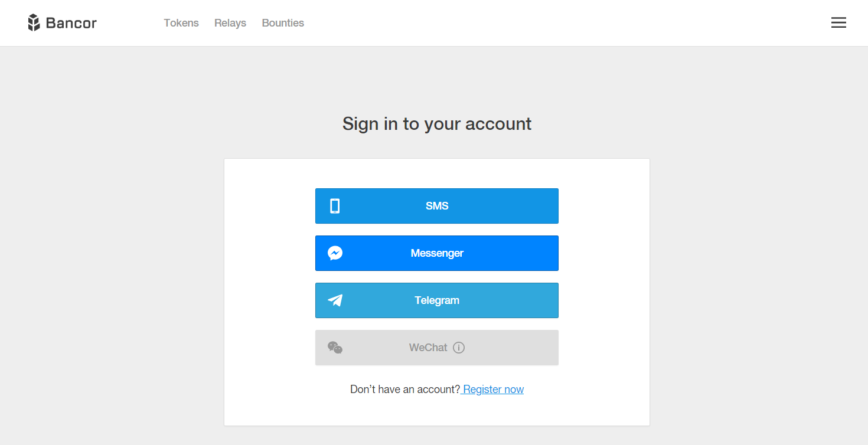This screenshot has width=868, height=445.
Task: Click the Bancor wordmark text
Action: (x=71, y=23)
